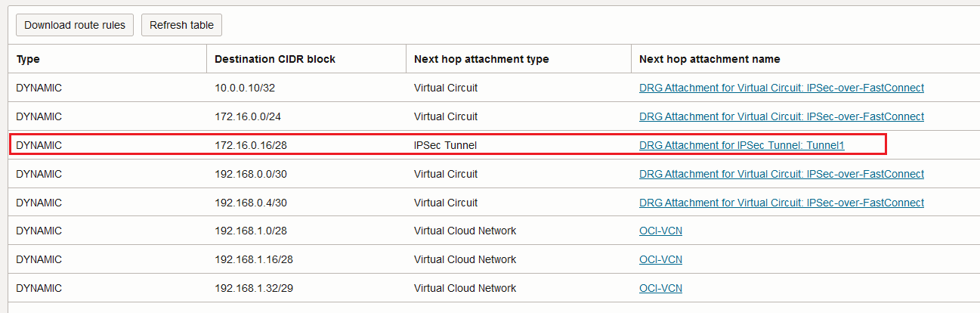
Task: Click the Download route rules button
Action: pyautogui.click(x=75, y=25)
